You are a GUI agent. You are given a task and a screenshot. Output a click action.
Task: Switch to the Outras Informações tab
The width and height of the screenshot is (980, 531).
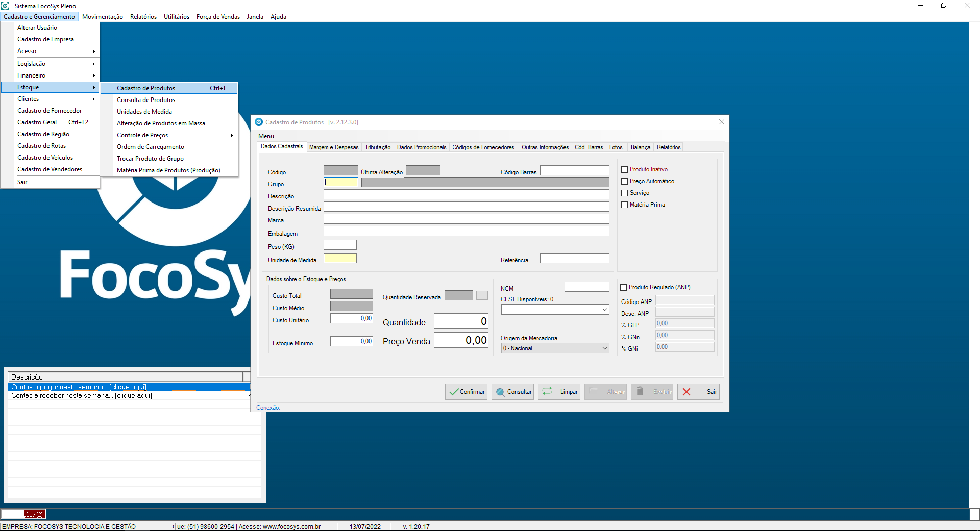pos(545,147)
